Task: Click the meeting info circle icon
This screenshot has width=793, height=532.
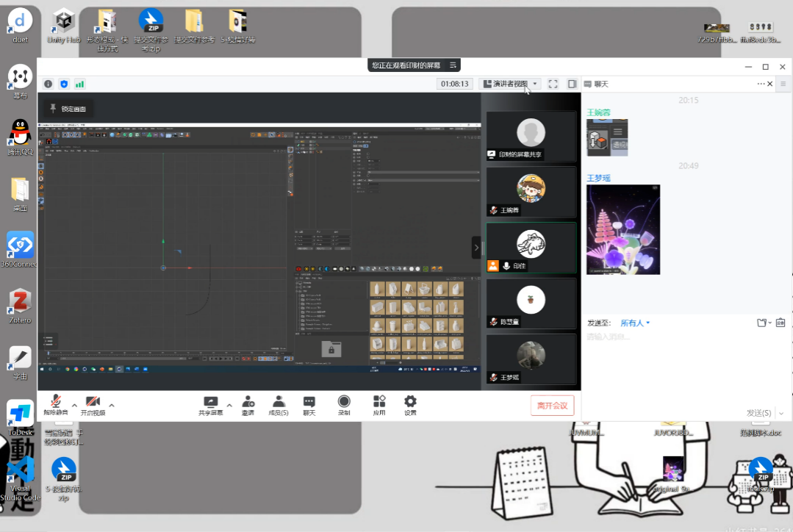Action: (48, 84)
